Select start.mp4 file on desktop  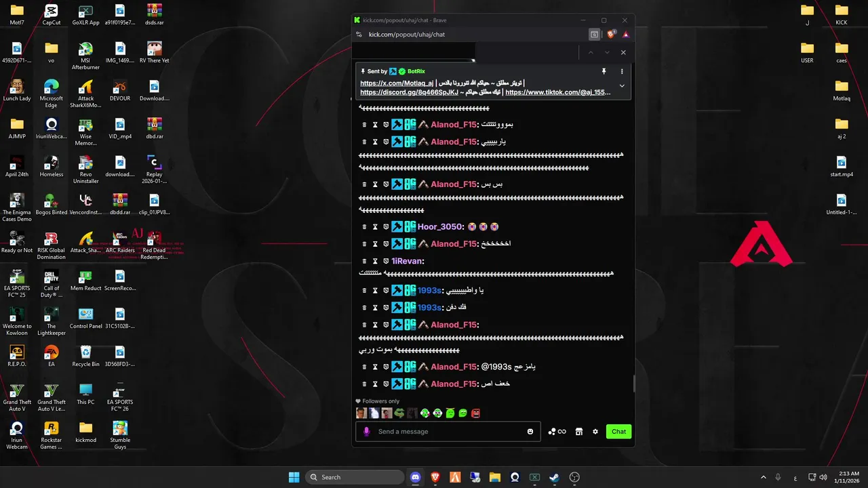click(x=842, y=166)
